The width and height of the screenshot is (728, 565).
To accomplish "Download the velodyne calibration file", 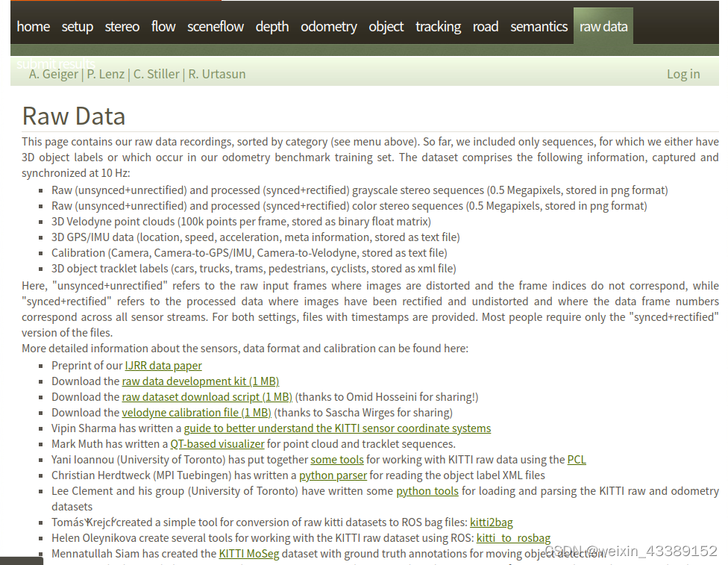I will [x=196, y=413].
